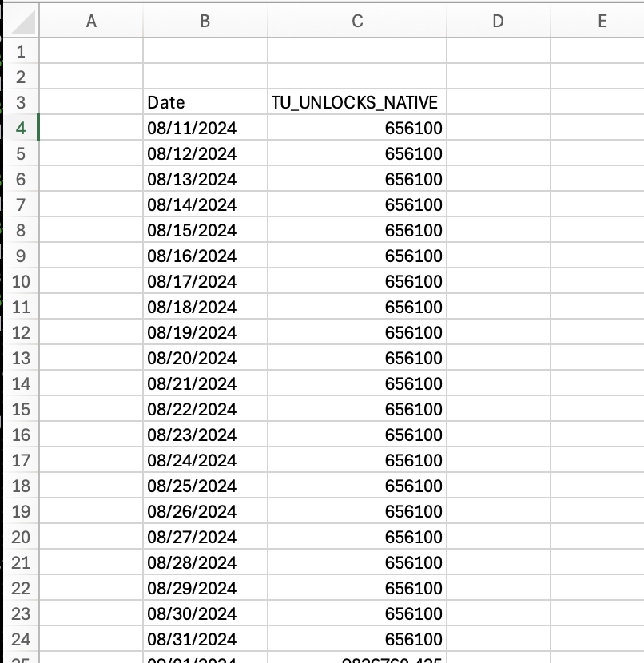Click 656100 value in row 12
This screenshot has height=663, width=644.
click(x=357, y=332)
